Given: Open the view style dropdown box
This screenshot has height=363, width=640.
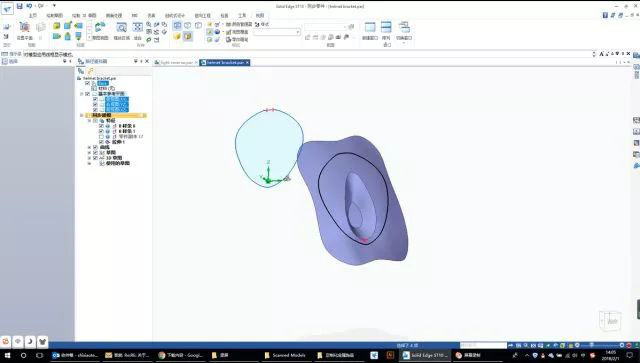Looking at the screenshot, I should click(x=277, y=32).
